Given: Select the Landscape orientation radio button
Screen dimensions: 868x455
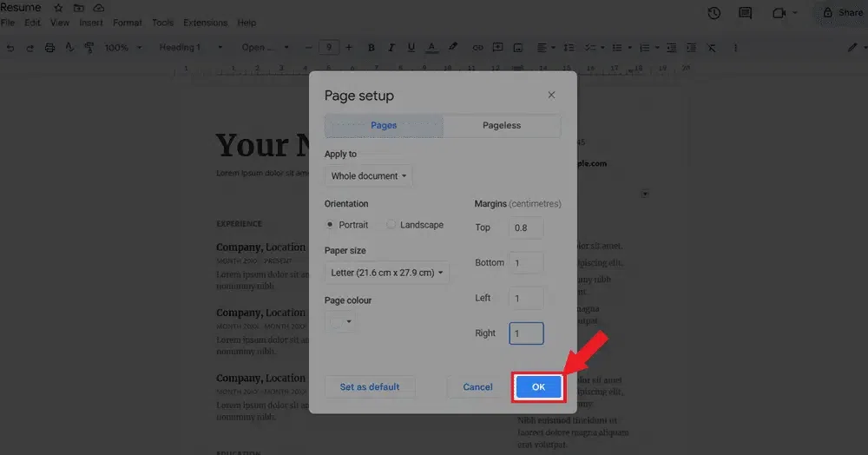Looking at the screenshot, I should click(x=391, y=225).
